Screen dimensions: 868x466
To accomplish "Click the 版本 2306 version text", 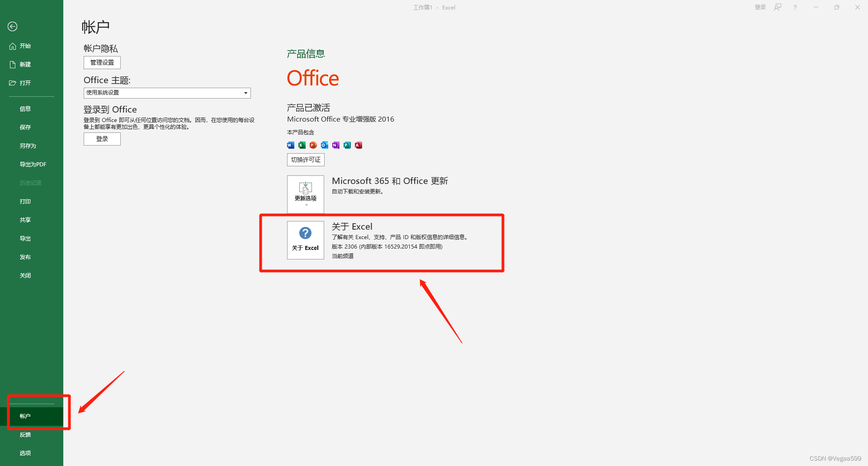I will click(x=387, y=247).
